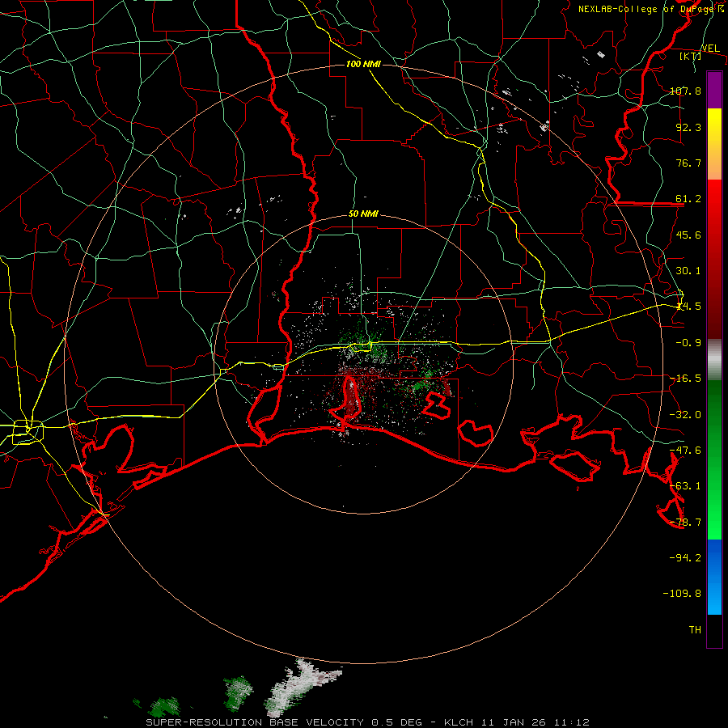Click the -0.9 velocity scale value
The height and width of the screenshot is (728, 728).
click(x=688, y=343)
